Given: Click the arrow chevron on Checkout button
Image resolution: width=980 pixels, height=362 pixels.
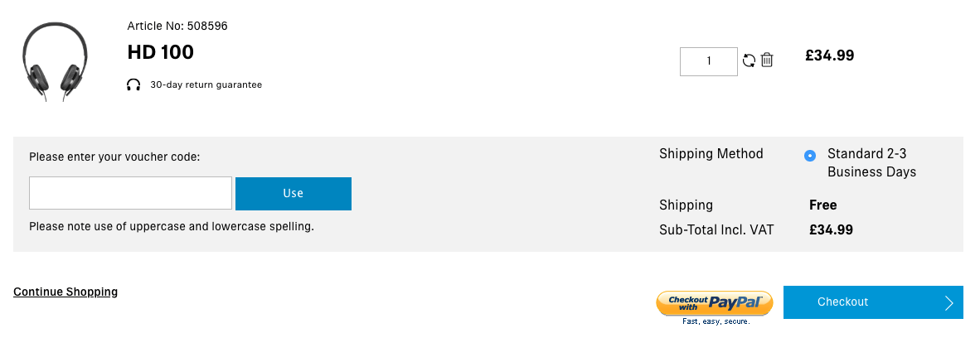Looking at the screenshot, I should point(949,302).
